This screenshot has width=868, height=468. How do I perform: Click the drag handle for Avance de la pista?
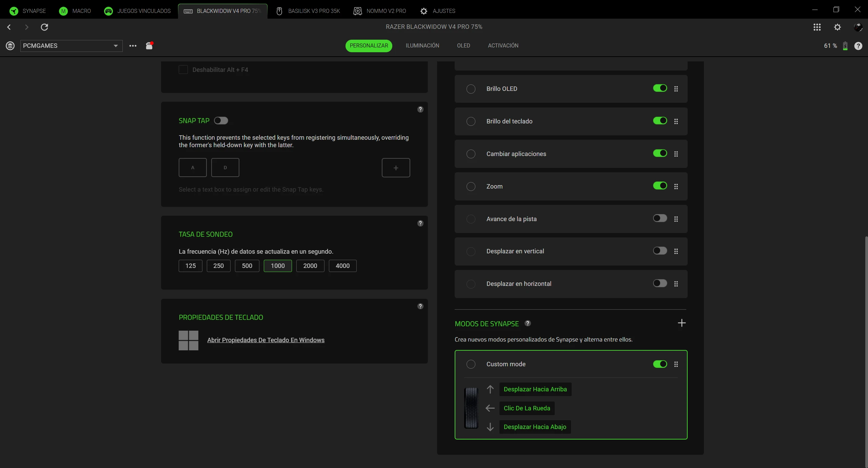(676, 219)
